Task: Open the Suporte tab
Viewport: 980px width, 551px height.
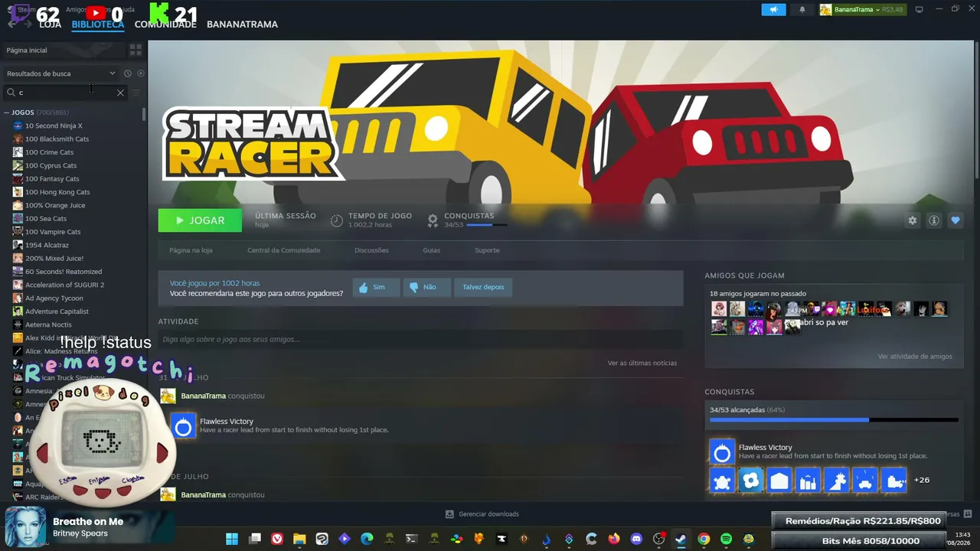Action: (487, 250)
